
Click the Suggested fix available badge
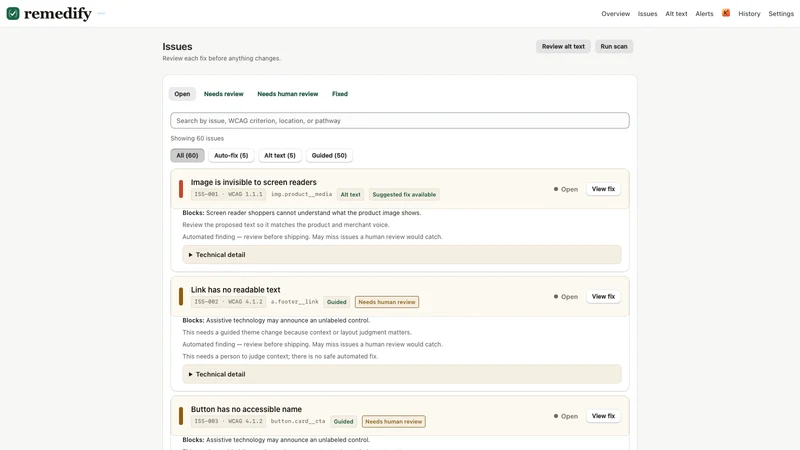pos(404,194)
